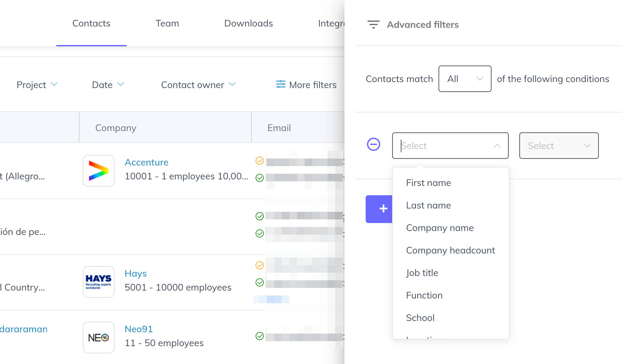
Task: Expand the Project filter dropdown
Action: (x=37, y=85)
